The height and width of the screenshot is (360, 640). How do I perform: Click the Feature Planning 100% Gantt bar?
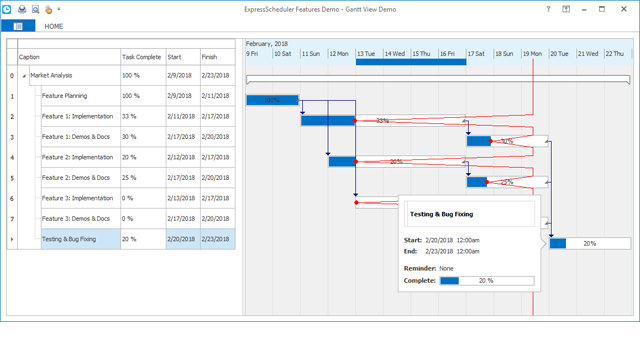coord(272,100)
